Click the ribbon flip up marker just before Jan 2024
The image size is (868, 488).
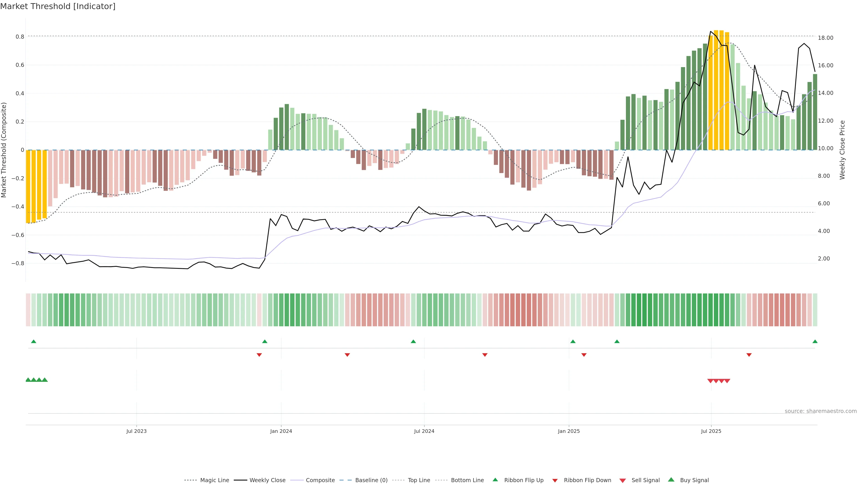[264, 342]
